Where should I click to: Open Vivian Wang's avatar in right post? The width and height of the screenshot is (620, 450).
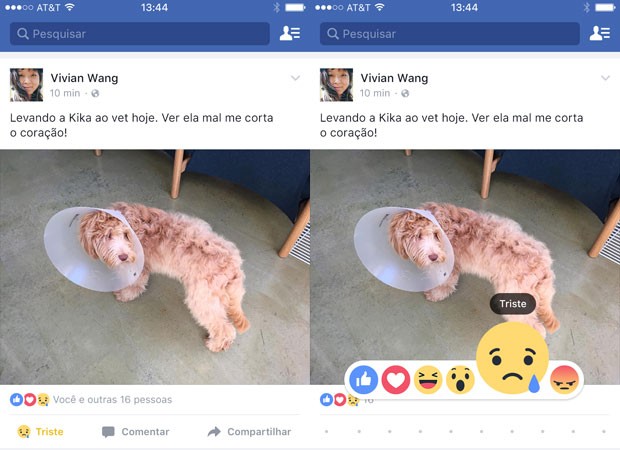coord(336,85)
